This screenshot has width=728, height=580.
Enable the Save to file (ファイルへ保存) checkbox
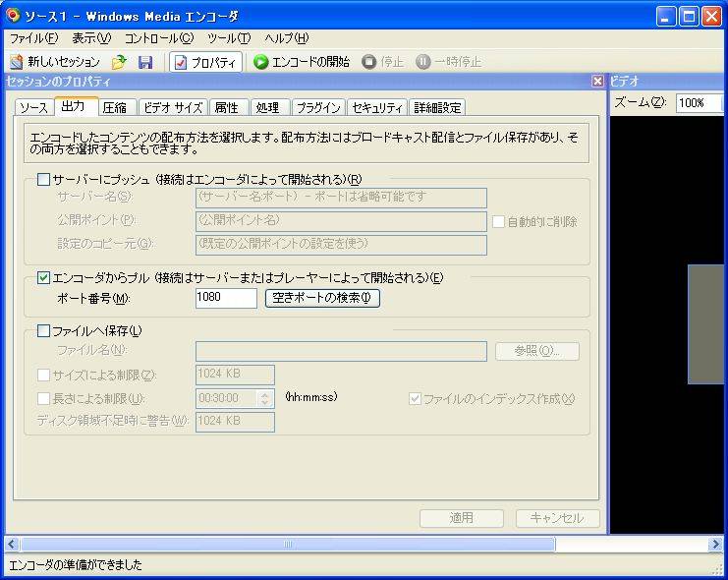click(x=43, y=331)
